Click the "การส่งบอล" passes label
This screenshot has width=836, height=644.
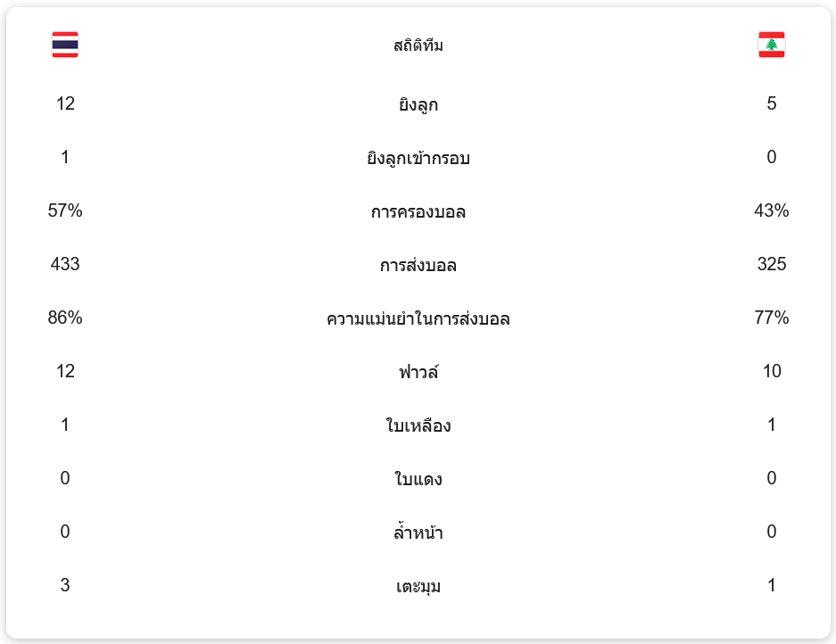click(418, 265)
